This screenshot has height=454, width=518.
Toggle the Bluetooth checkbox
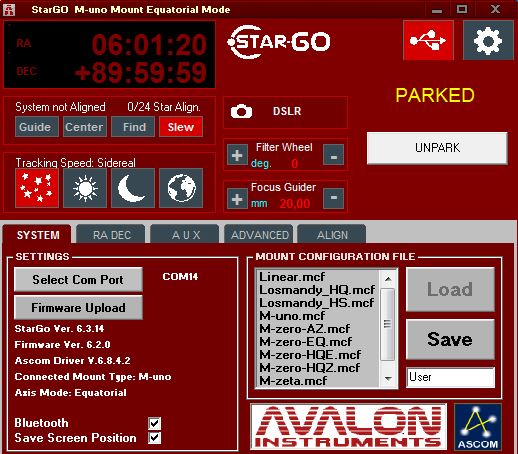[154, 423]
